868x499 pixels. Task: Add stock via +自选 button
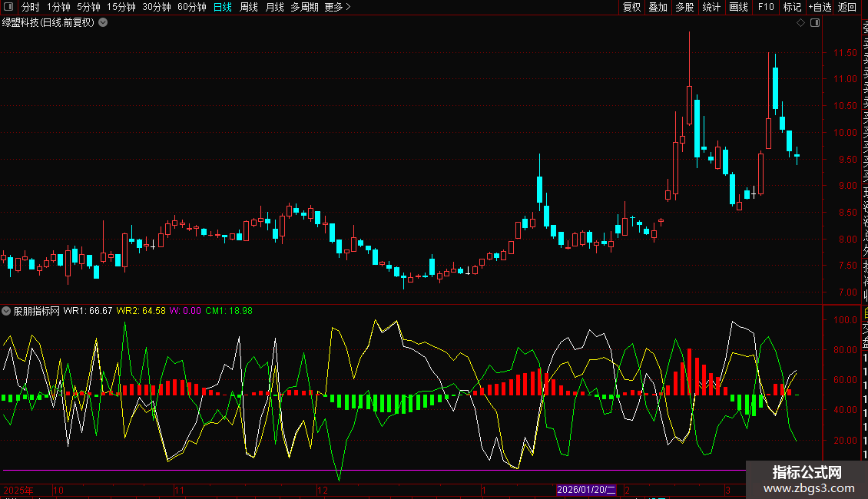(819, 7)
